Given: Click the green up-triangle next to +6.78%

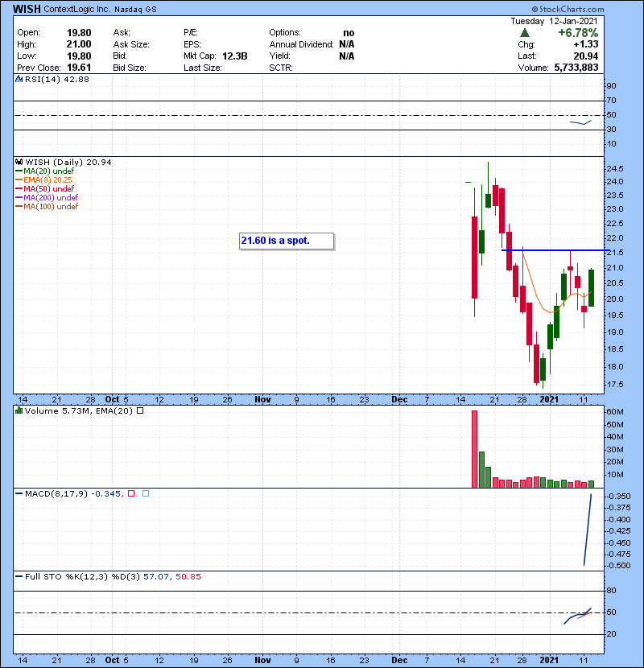Looking at the screenshot, I should (x=525, y=33).
